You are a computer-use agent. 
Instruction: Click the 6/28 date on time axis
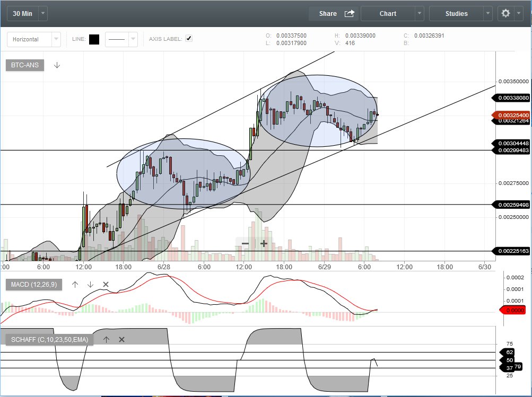(163, 267)
